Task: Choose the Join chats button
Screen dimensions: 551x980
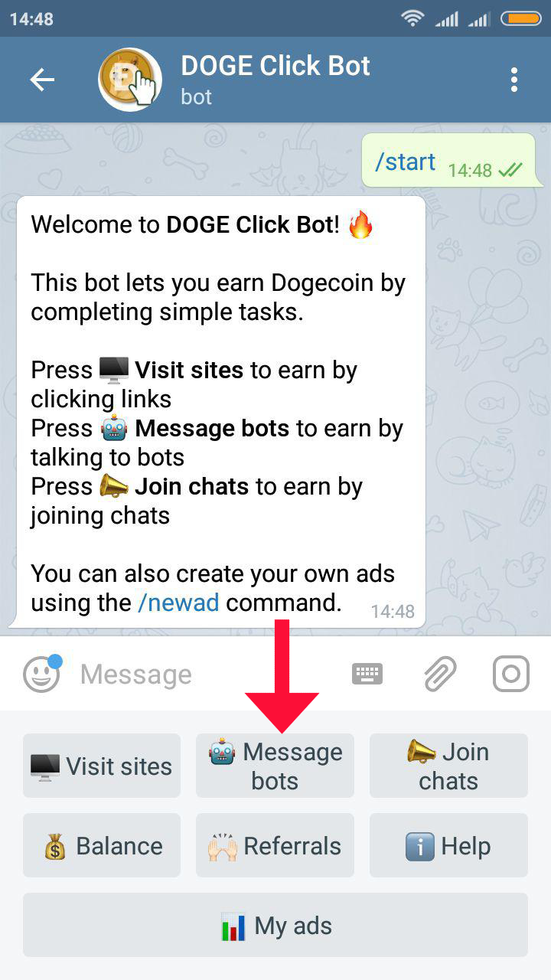Action: pos(448,766)
